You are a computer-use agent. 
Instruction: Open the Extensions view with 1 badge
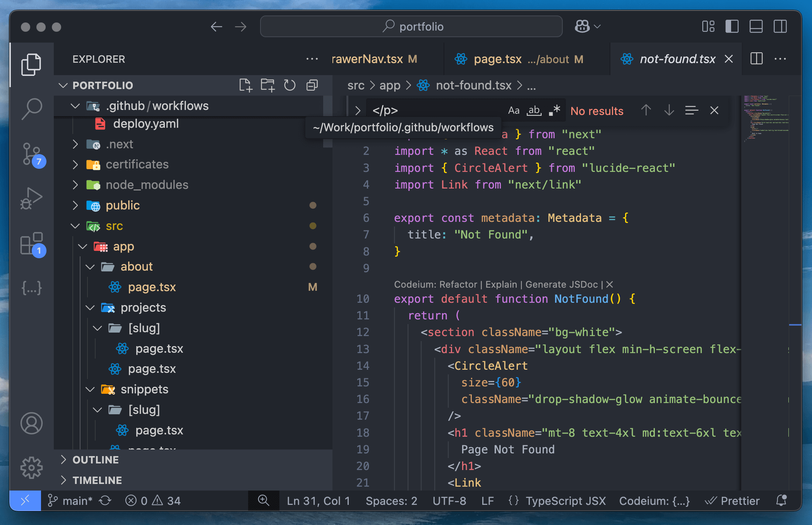point(33,244)
